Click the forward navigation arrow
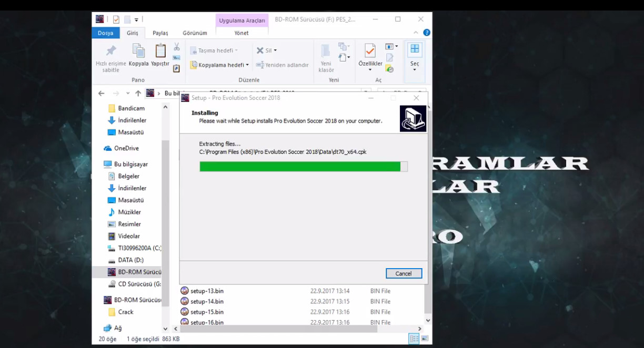The image size is (644, 348). [x=116, y=93]
